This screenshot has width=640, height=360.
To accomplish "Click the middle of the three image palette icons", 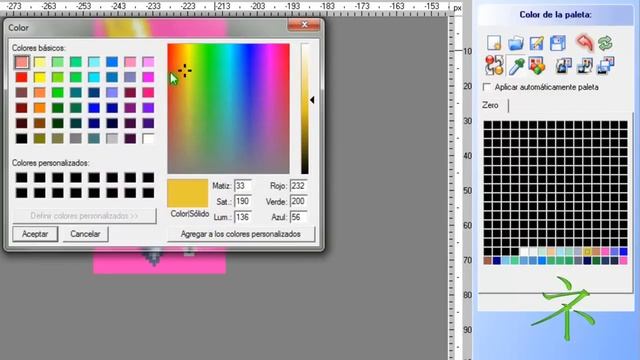I will pyautogui.click(x=584, y=66).
